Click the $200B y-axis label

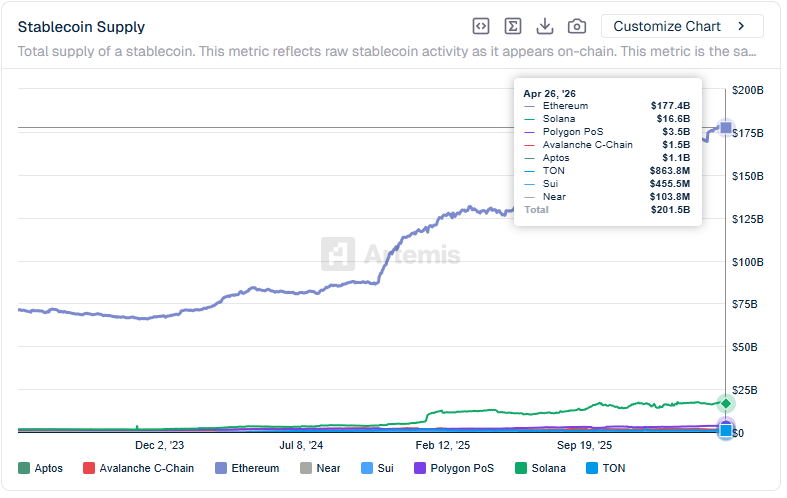(747, 90)
